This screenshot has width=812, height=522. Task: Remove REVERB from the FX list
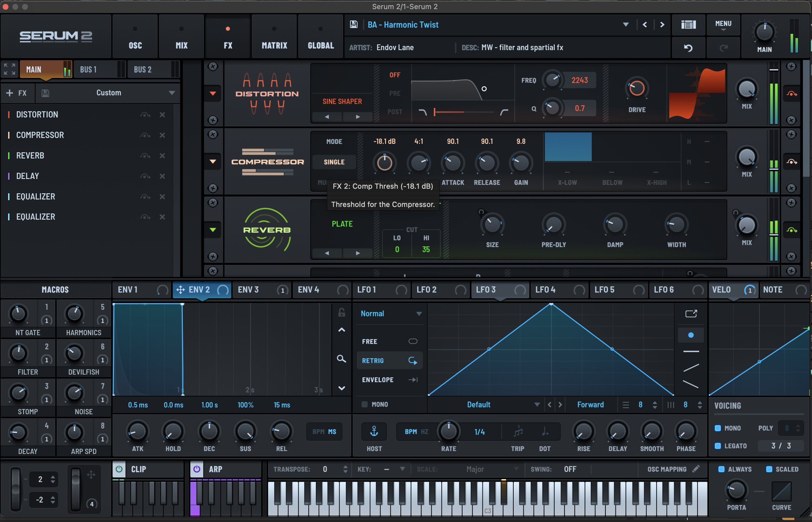coord(162,156)
